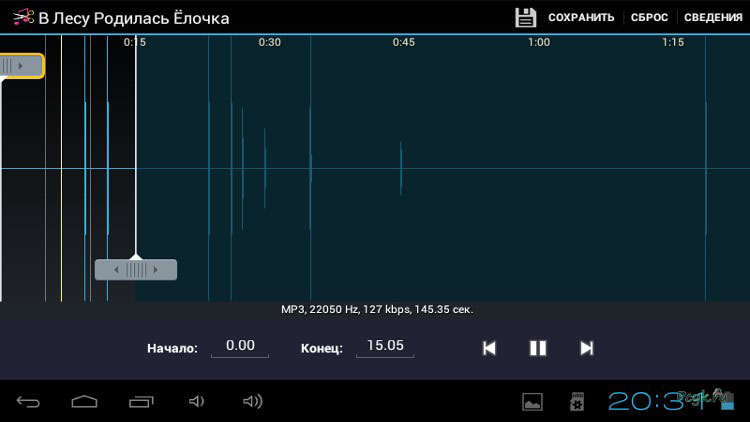Grab the yellow start selection handle
Screen dimensions: 750x422
[x=20, y=66]
